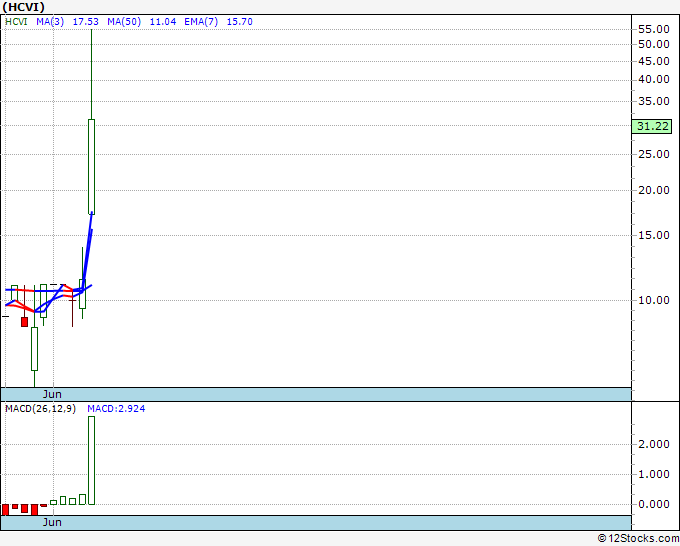Click the tallest green MACD histogram bar

[x=92, y=460]
